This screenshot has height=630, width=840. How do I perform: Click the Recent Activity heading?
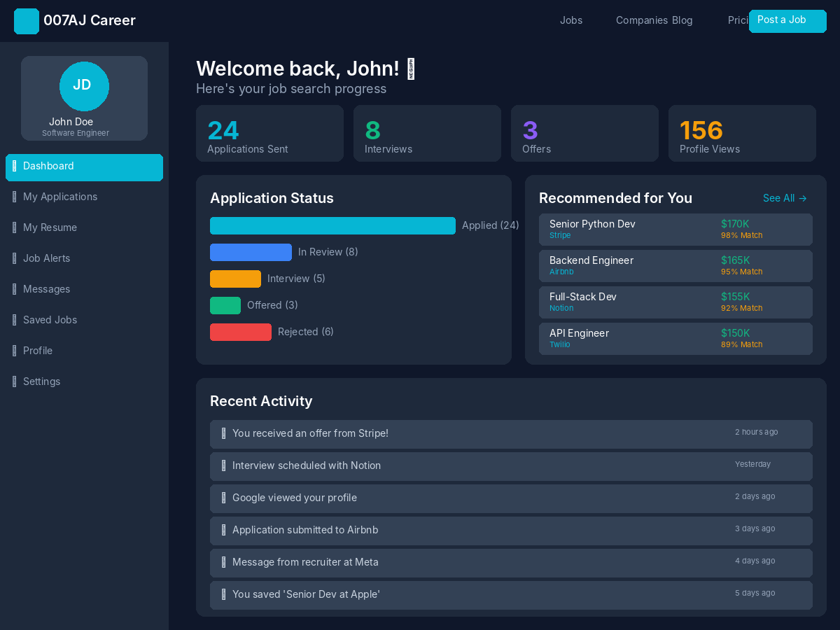[x=261, y=401]
